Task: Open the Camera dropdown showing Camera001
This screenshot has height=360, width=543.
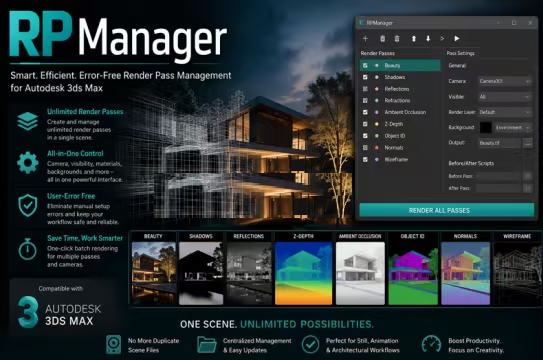Action: [x=505, y=81]
